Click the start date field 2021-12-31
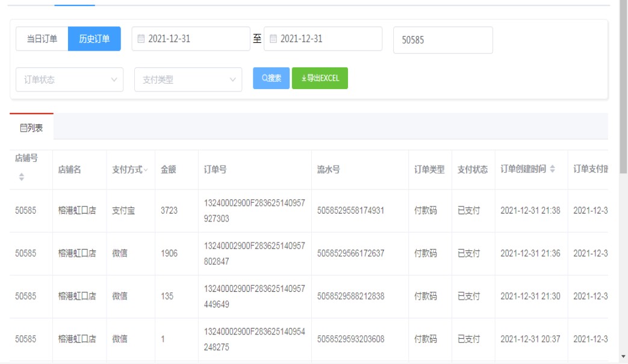 (x=196, y=39)
